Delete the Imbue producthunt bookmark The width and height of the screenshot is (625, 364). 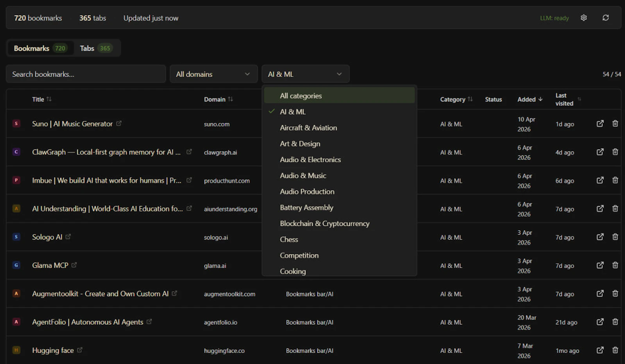tap(615, 180)
